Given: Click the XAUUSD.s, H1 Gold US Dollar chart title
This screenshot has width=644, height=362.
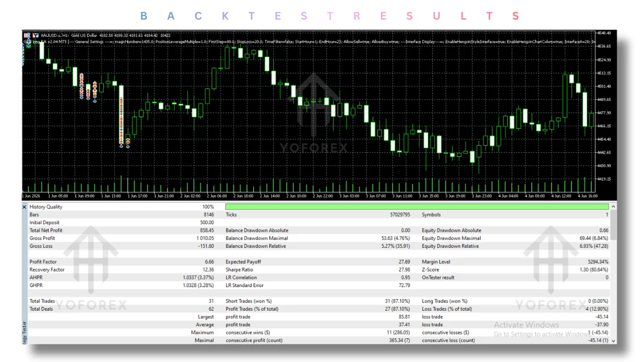Looking at the screenshot, I should [x=69, y=35].
